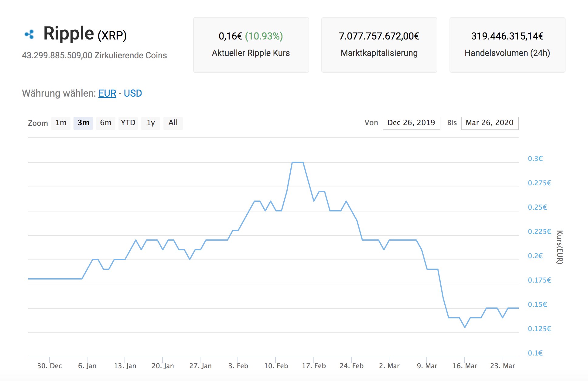The image size is (588, 381).
Task: Click the '23. Mar' date label
Action: (x=503, y=366)
